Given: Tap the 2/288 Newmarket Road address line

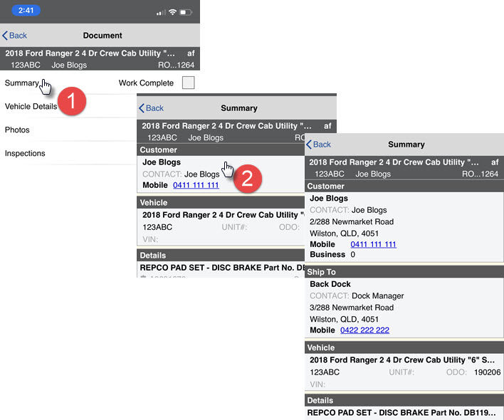Looking at the screenshot, I should tap(352, 221).
